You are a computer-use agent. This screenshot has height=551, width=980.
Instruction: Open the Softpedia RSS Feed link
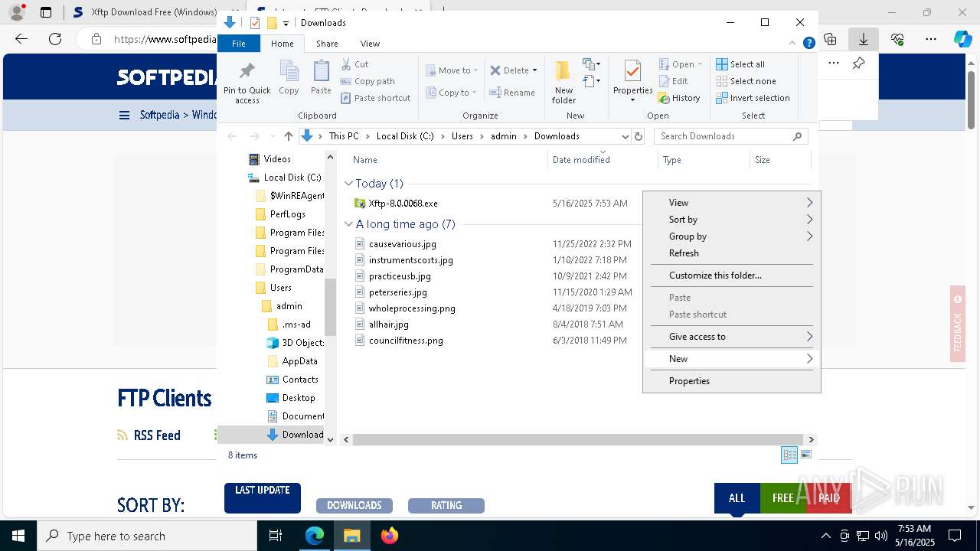point(149,435)
